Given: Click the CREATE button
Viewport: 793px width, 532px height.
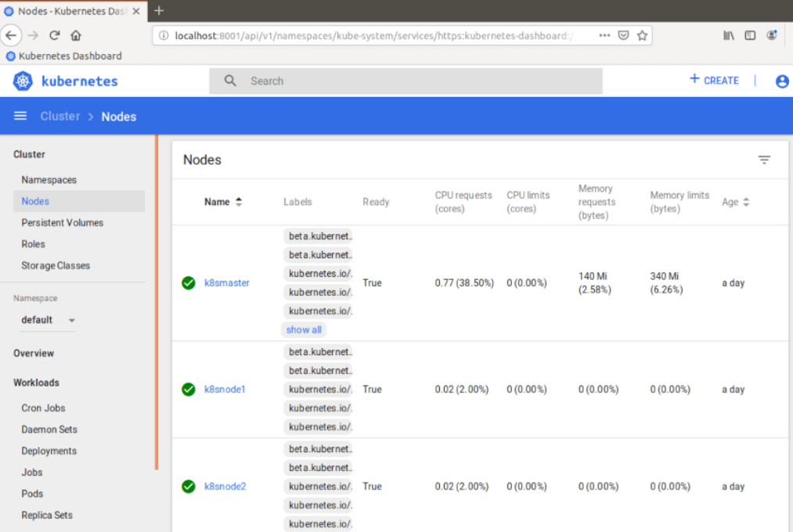Looking at the screenshot, I should tap(714, 81).
